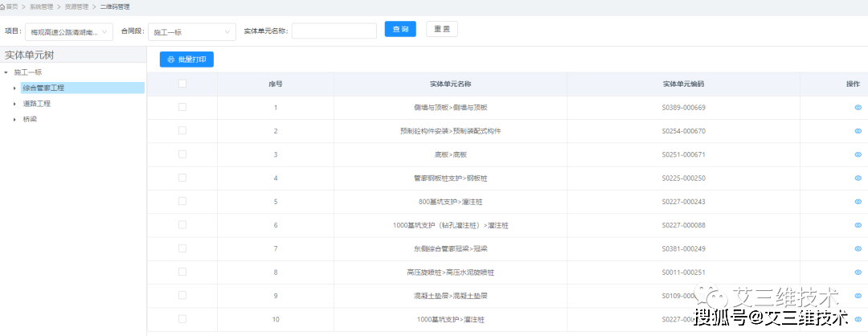Open eye icon in row S0227-000088
Viewport: 868px width, 336px height.
(x=858, y=225)
